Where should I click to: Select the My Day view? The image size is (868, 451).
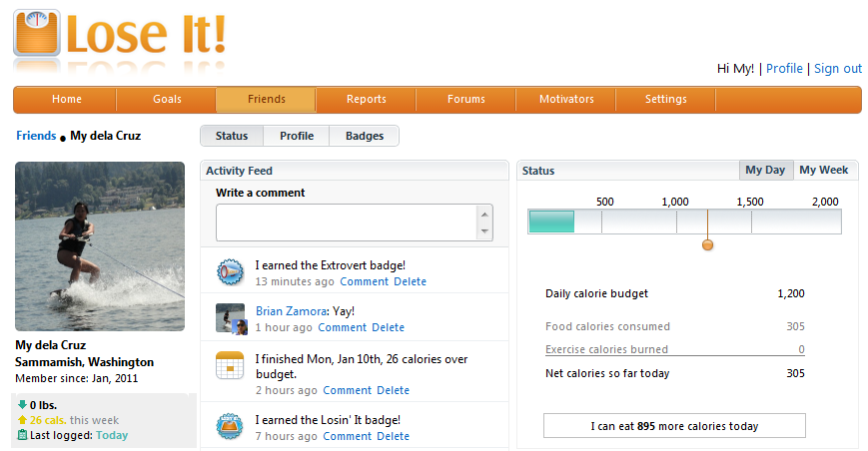click(x=765, y=171)
